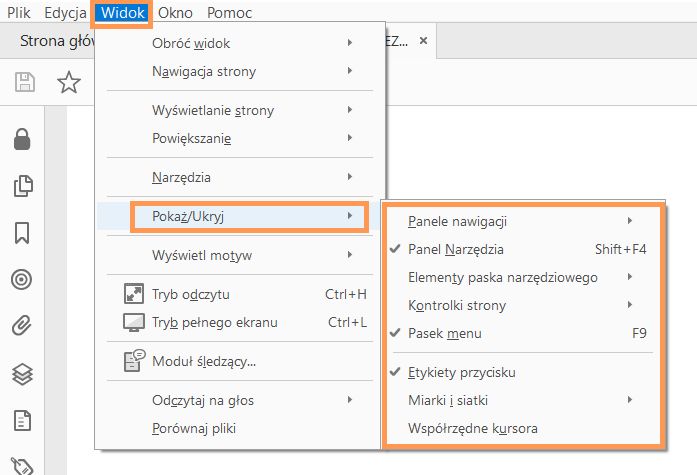Open the page thumbnails panel icon
This screenshot has width=697, height=475.
click(x=23, y=186)
